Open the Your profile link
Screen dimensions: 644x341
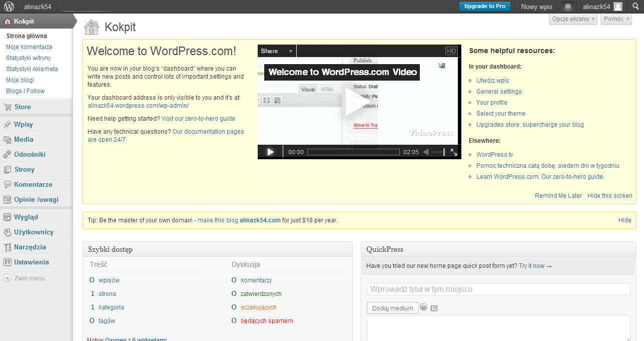pyautogui.click(x=492, y=103)
